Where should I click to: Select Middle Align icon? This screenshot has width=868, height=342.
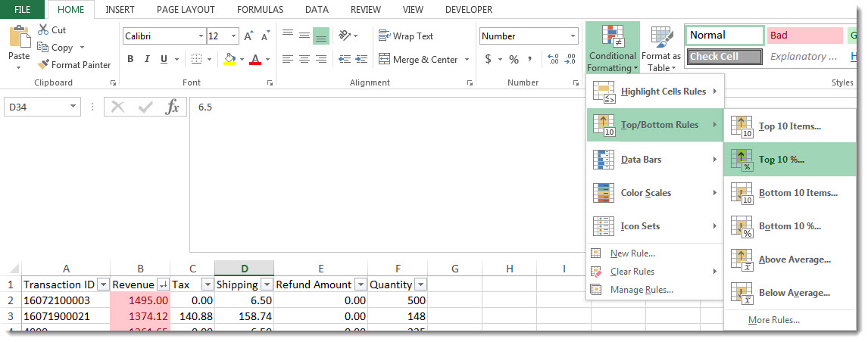tap(304, 36)
